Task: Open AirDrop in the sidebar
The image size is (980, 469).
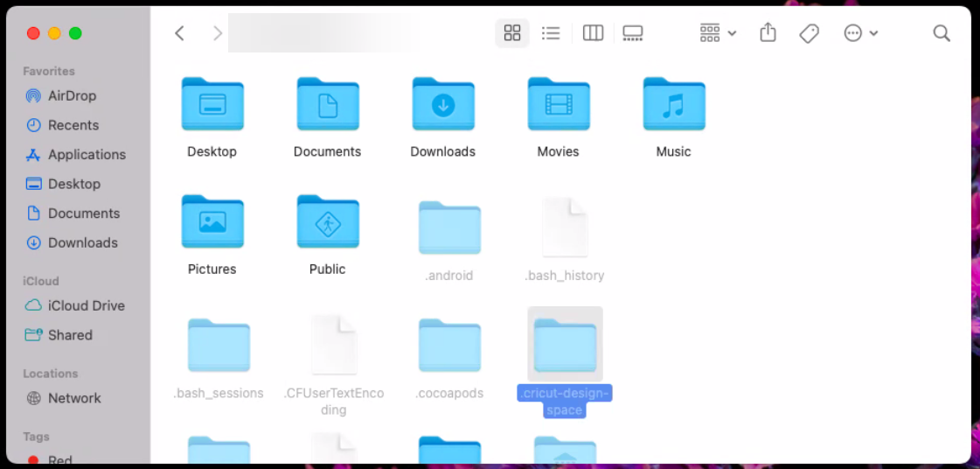Action: tap(72, 95)
